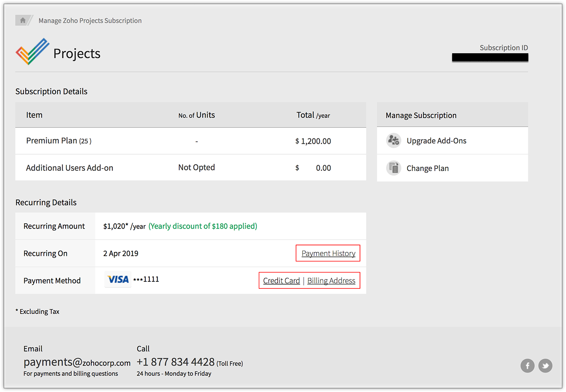The image size is (566, 392).
Task: Click the payments@zohocorp.com email address
Action: [x=77, y=363]
